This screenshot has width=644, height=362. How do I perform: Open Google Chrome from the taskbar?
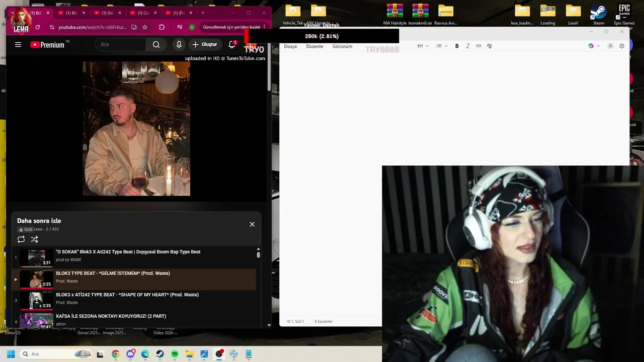point(116,354)
